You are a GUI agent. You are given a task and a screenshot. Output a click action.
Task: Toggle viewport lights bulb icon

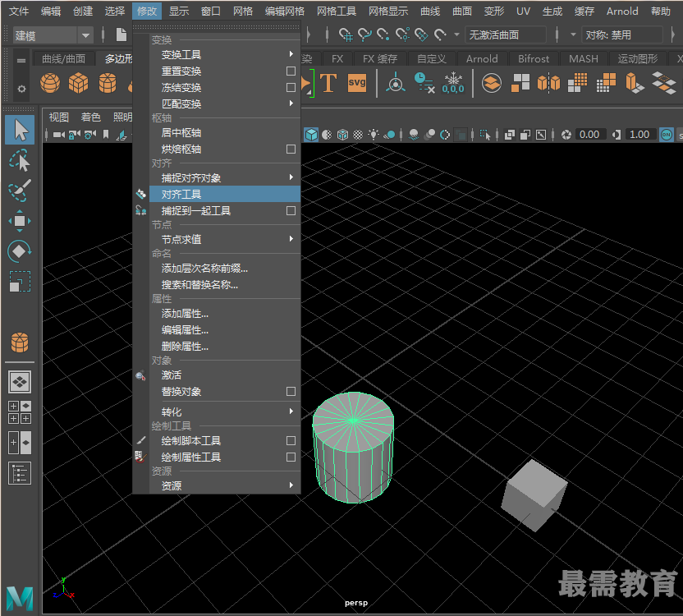(374, 135)
